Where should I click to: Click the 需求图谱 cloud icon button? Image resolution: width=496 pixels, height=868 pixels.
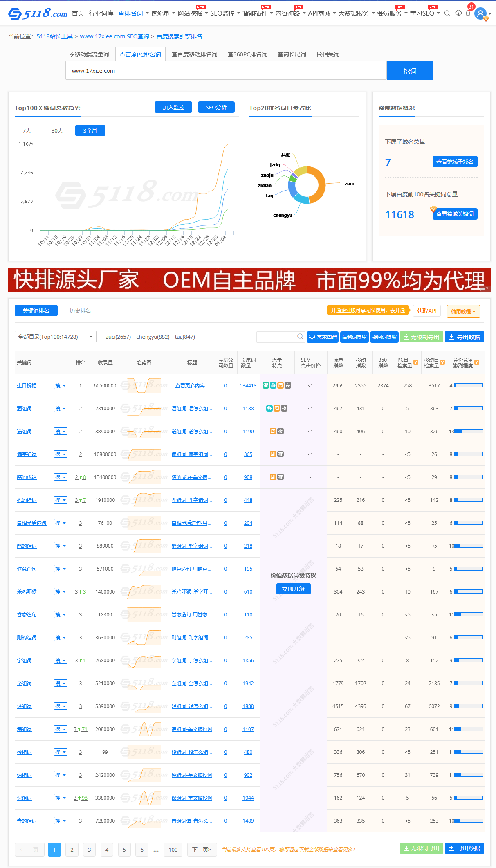323,337
